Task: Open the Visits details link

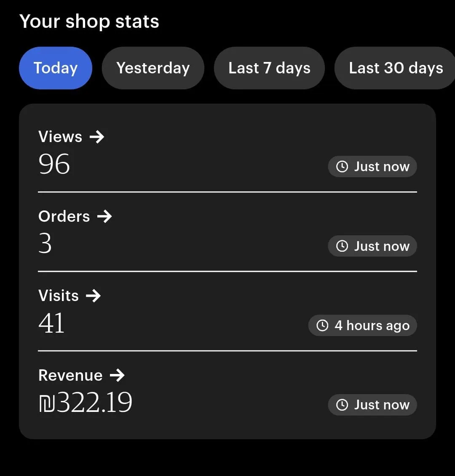Action: click(x=59, y=296)
